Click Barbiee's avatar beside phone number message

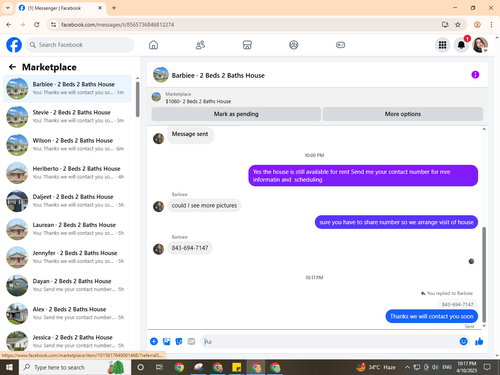[158, 249]
